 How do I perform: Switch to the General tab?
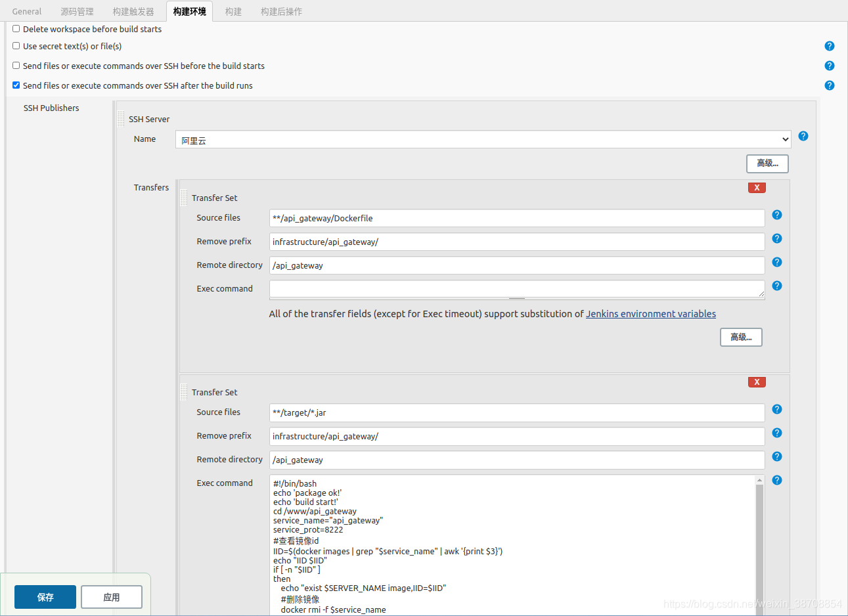[x=27, y=11]
